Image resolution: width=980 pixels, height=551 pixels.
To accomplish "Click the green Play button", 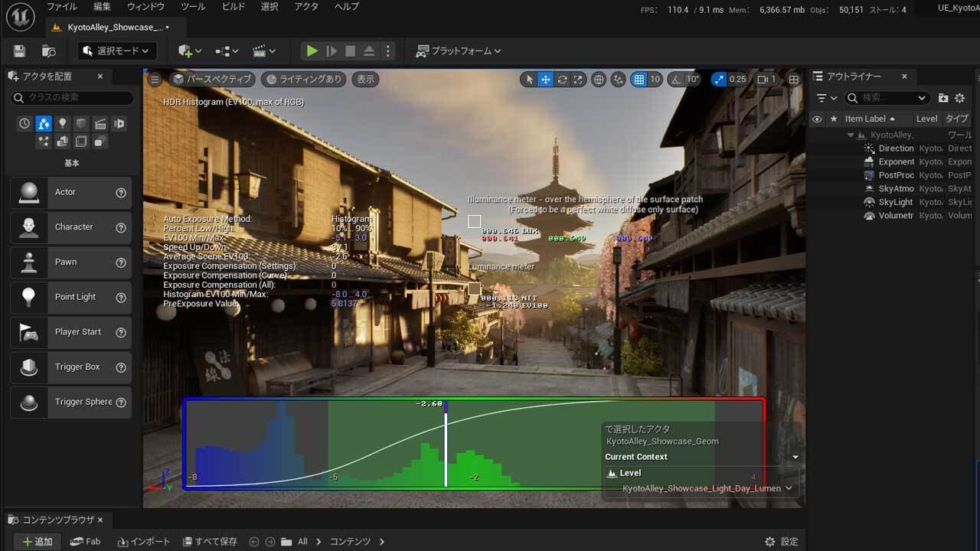I will [x=312, y=51].
